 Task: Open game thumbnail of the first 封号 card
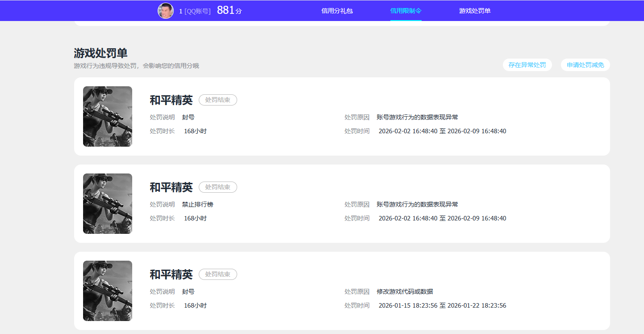[108, 116]
